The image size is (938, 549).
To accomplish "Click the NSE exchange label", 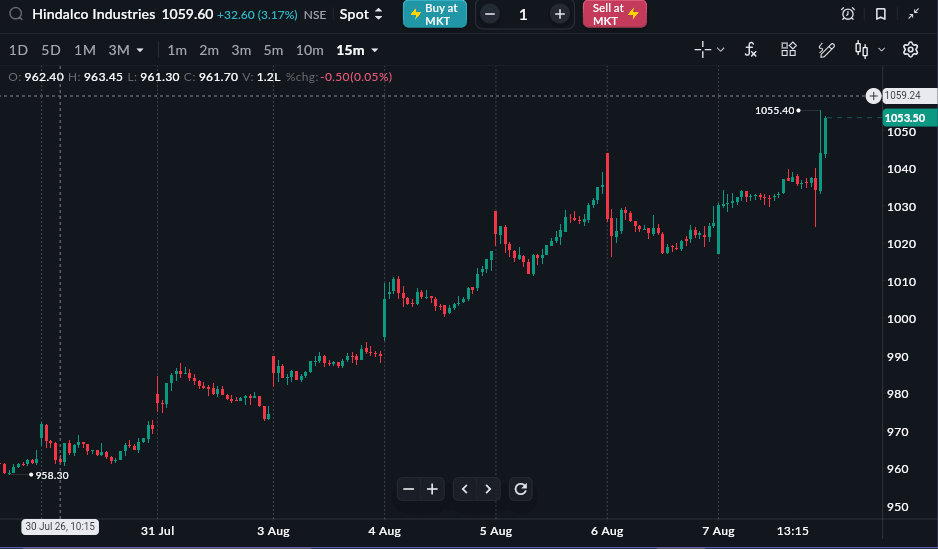I will (x=315, y=15).
